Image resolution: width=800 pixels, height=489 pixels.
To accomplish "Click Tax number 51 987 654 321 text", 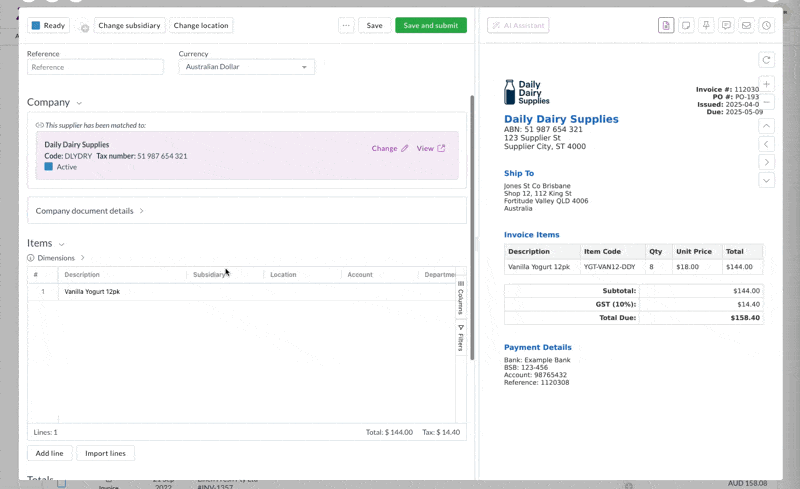I will click(x=142, y=156).
